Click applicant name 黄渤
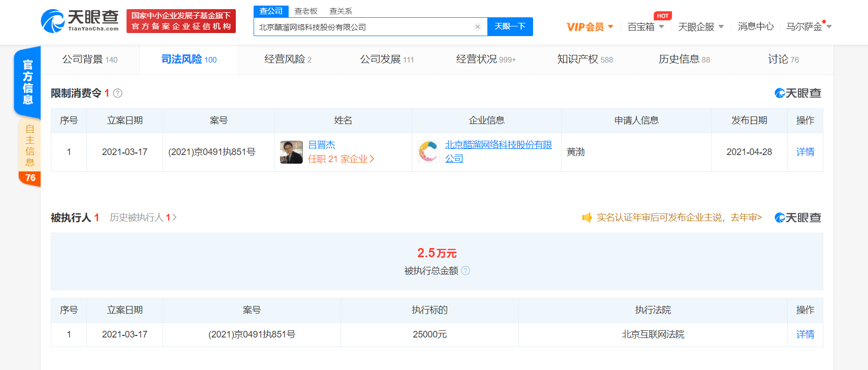The width and height of the screenshot is (868, 370). tap(576, 152)
